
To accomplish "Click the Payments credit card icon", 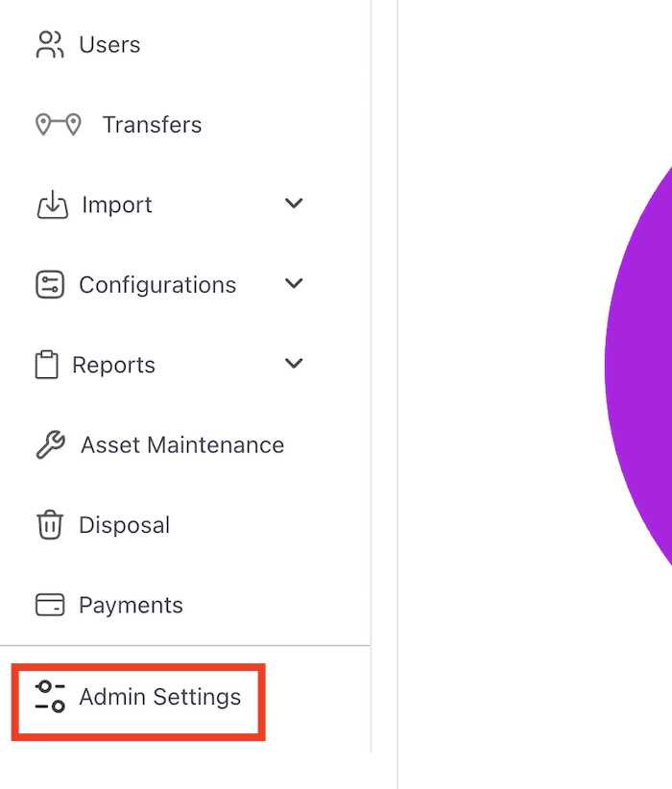I will [49, 605].
